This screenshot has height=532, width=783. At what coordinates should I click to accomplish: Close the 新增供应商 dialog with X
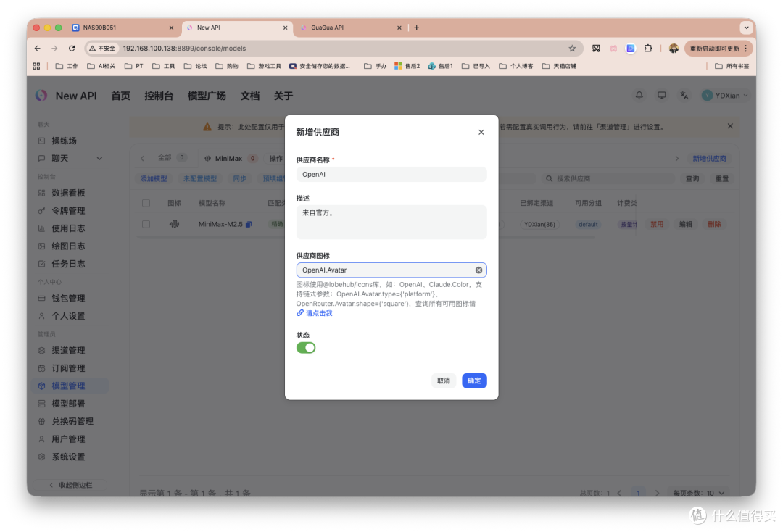point(481,132)
